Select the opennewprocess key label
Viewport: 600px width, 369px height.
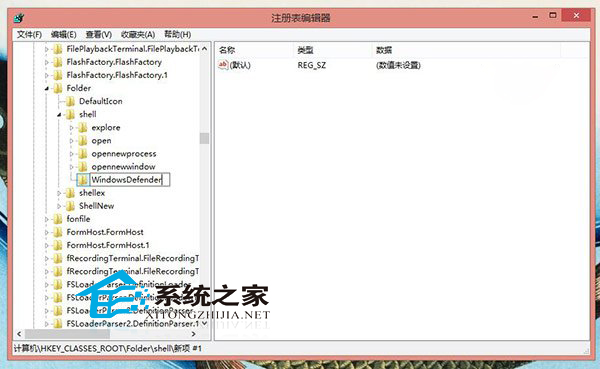[x=124, y=153]
